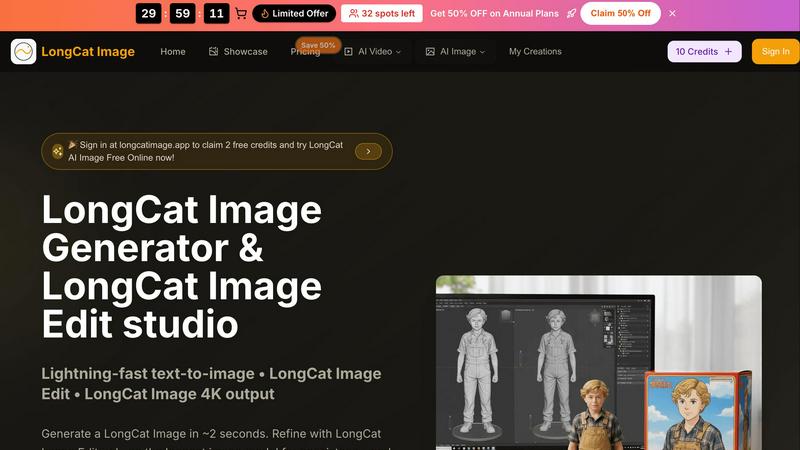Open the Pricing page
Screen dimensions: 800x450
[x=305, y=52]
